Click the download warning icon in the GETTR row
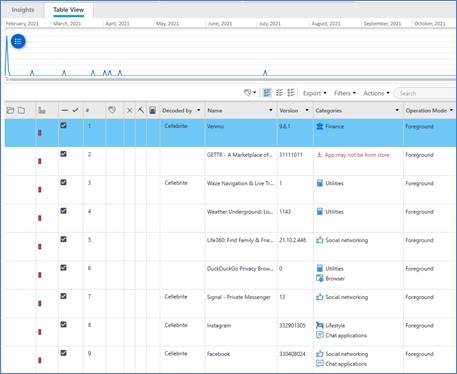This screenshot has height=374, width=457. (x=319, y=155)
